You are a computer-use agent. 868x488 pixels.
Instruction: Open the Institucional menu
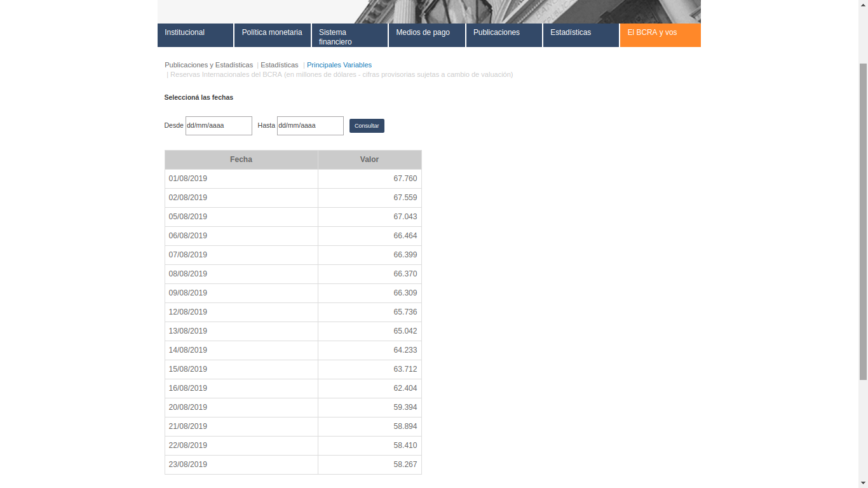[195, 35]
